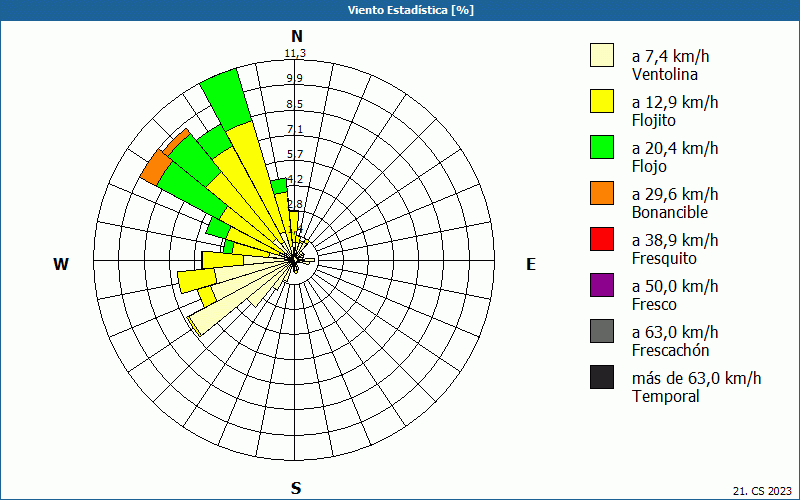Click the 'a 29,6 km/h' legend text
The width and height of the screenshot is (800, 500).
tap(675, 194)
